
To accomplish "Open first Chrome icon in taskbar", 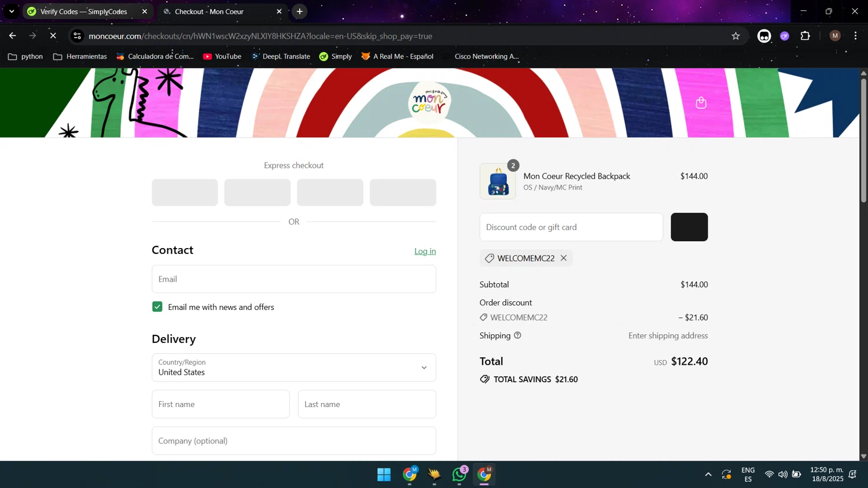I will pyautogui.click(x=410, y=475).
